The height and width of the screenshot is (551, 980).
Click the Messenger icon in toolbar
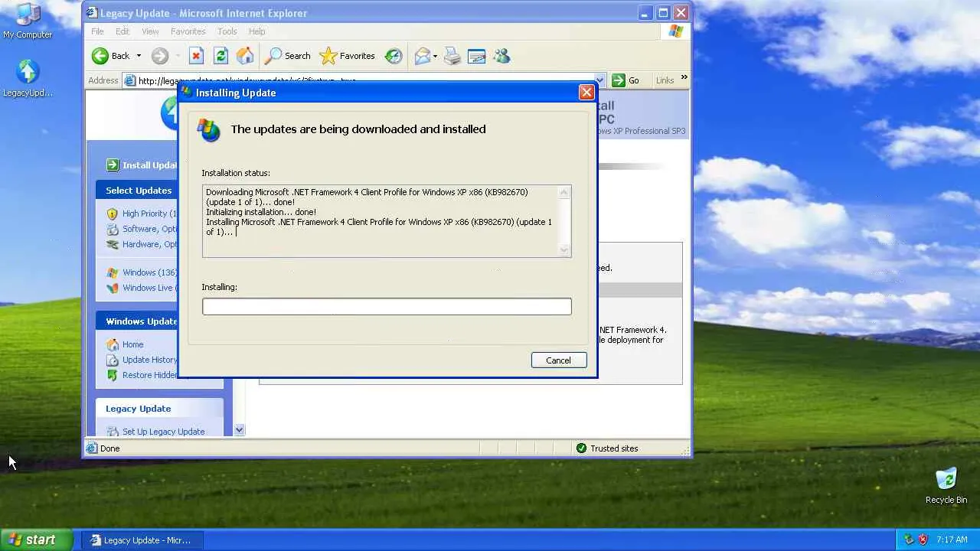click(501, 56)
